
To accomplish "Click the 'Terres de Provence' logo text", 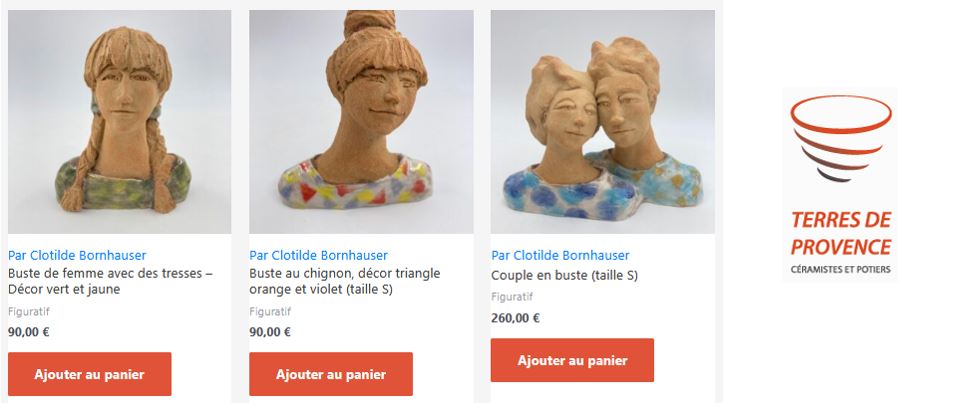I will click(841, 233).
